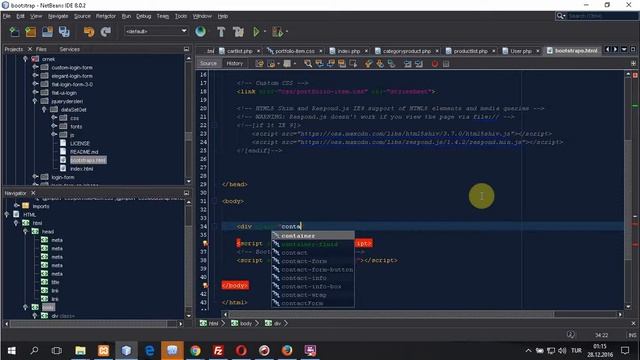Click the scroll editor tabs left arrow
Screen dimensions: 640x360
point(607,49)
